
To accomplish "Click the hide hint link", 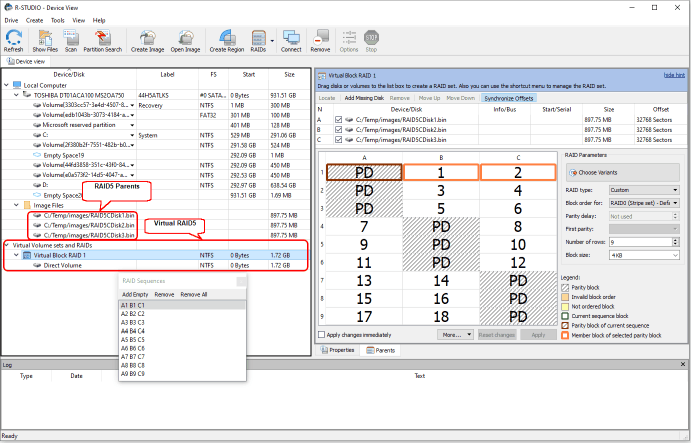I will click(674, 75).
